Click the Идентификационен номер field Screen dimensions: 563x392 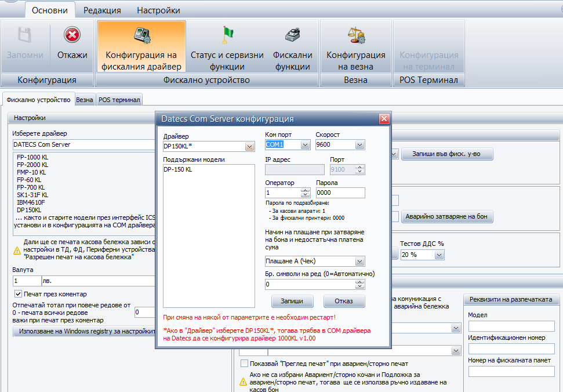(x=511, y=349)
